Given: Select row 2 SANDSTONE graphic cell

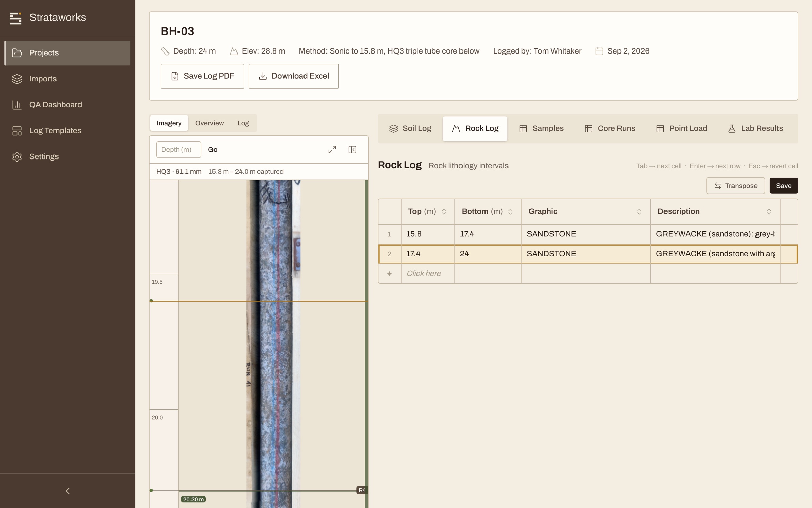Looking at the screenshot, I should pos(586,254).
